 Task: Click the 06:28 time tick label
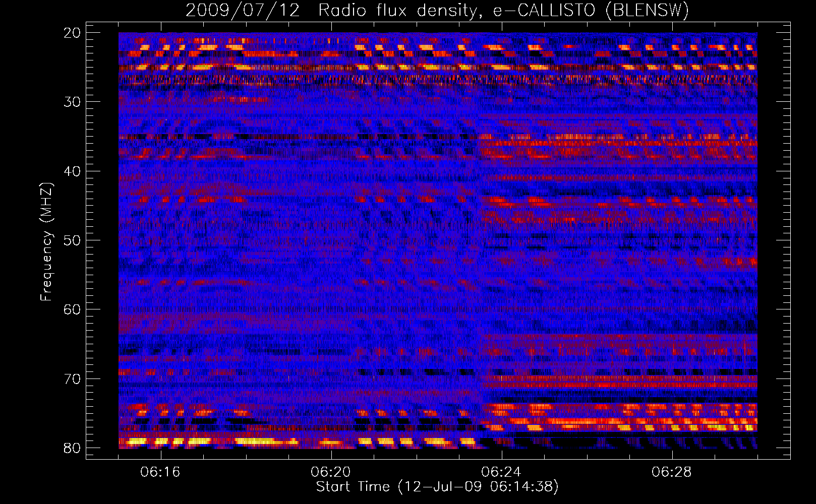pos(672,472)
